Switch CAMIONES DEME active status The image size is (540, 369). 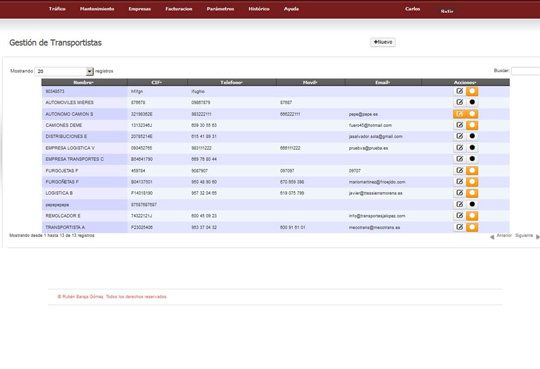(472, 125)
